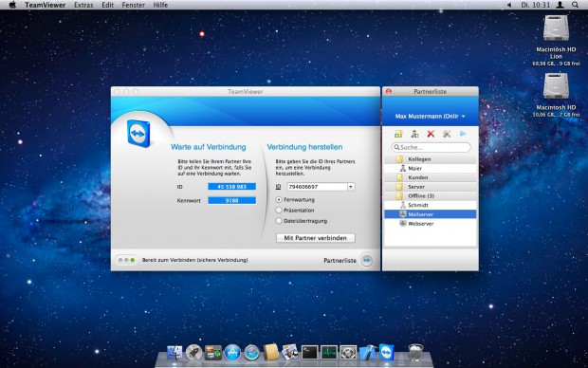Screen dimensions: 588x368
Task: Click the user account icon in menu bar
Action: coord(560,5)
